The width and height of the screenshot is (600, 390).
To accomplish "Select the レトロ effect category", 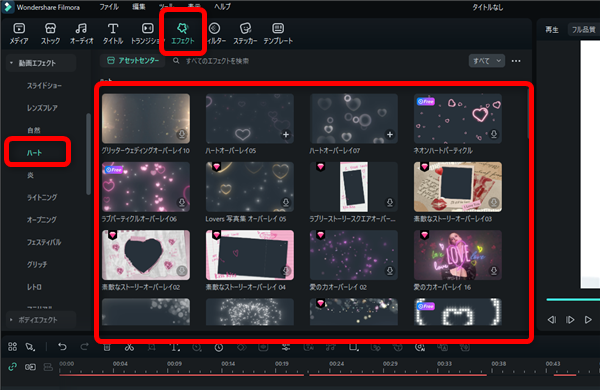I will tap(34, 287).
